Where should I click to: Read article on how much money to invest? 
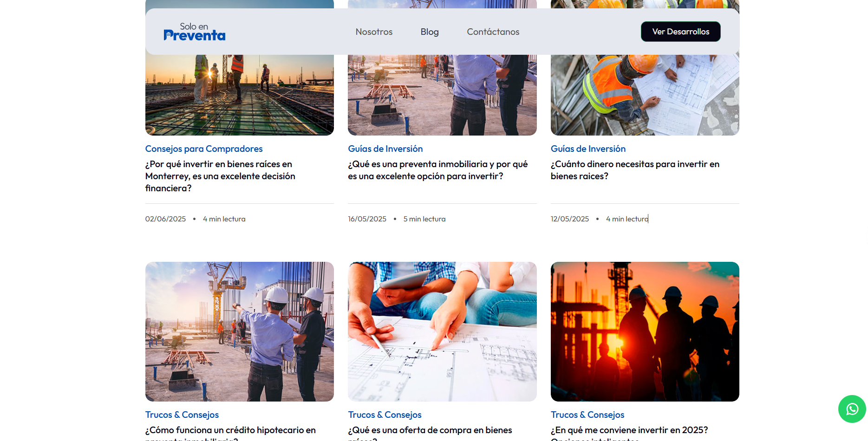[634, 170]
